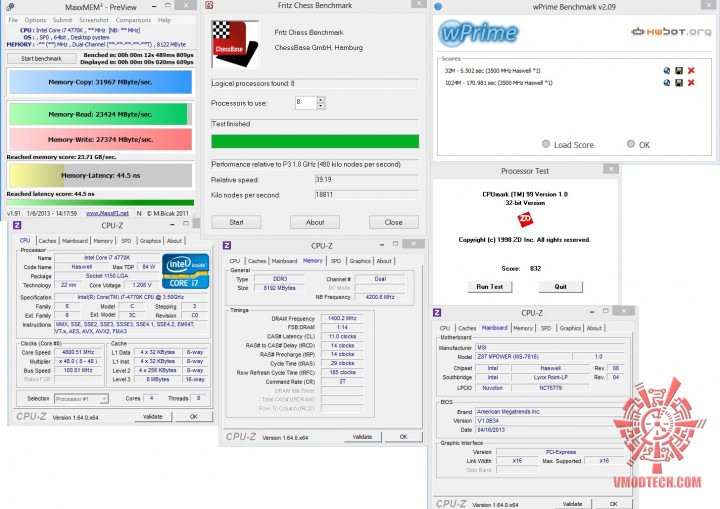Click Start in Fritz Chess Benchmark
The image size is (720, 509).
coord(236,222)
